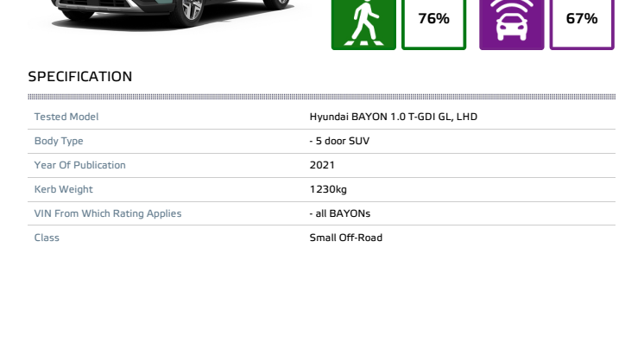The height and width of the screenshot is (362, 644).
Task: Click the SPECIFICATION heading
Action: click(80, 76)
